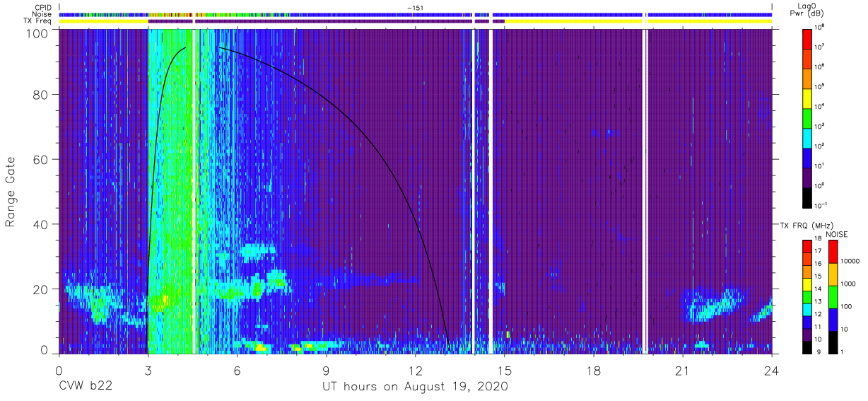Image resolution: width=868 pixels, height=401 pixels.
Task: Click the "100" tick label on the Range Gate axis
Action: [x=38, y=33]
